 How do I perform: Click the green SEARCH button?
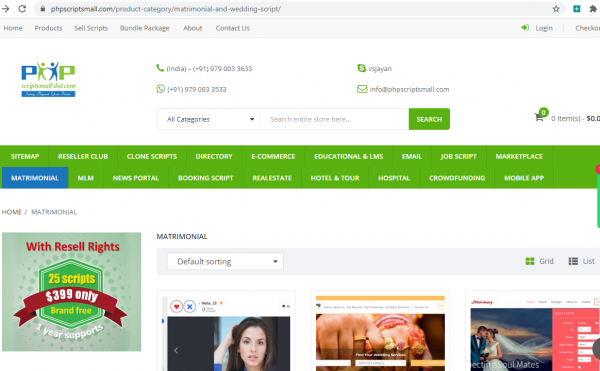[x=429, y=119]
